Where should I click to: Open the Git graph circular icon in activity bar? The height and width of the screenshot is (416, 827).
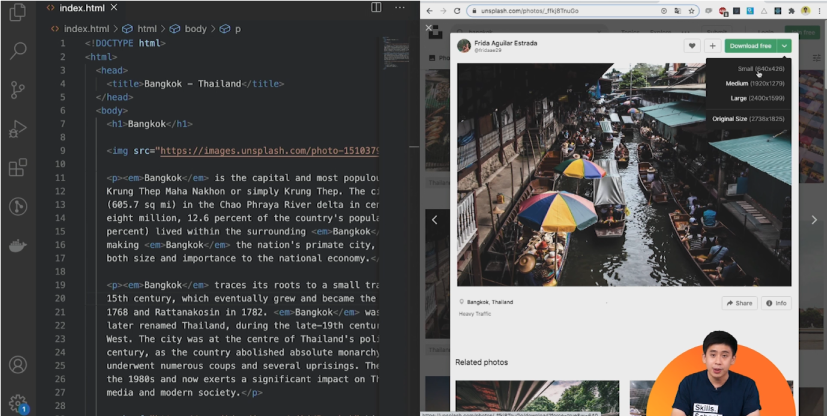point(17,207)
